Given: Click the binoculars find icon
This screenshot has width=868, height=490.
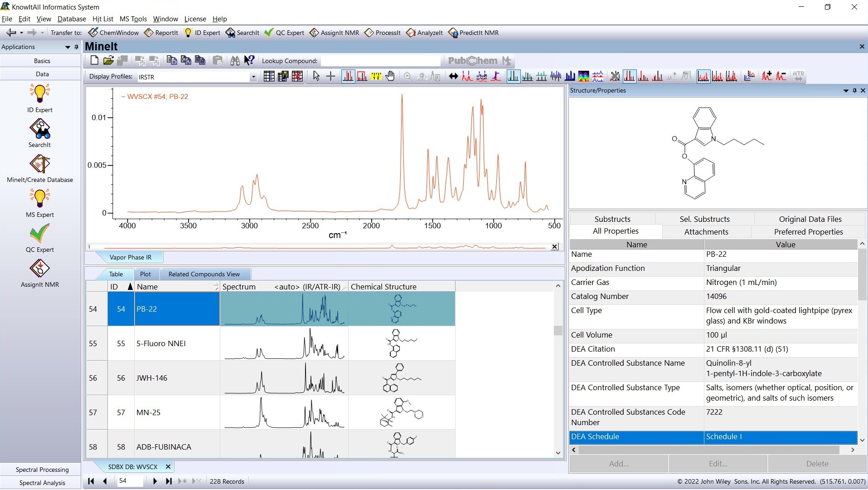Looking at the screenshot, I should click(x=235, y=61).
